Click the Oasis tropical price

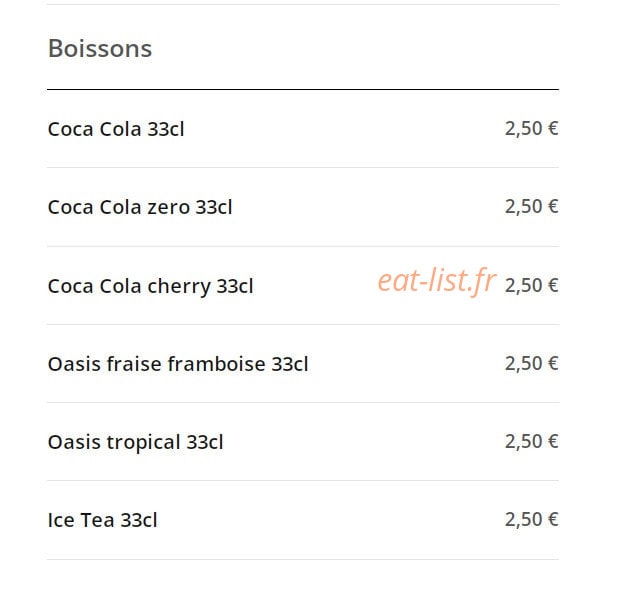click(531, 442)
